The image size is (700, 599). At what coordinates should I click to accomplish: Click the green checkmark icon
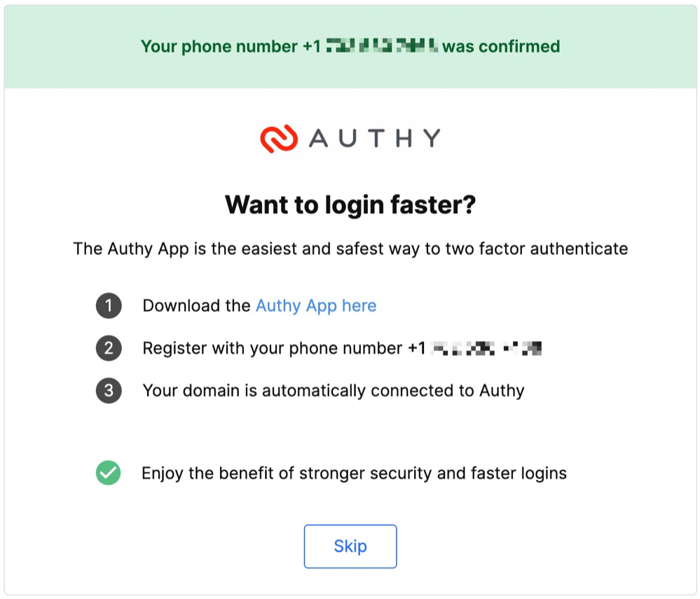click(x=109, y=474)
